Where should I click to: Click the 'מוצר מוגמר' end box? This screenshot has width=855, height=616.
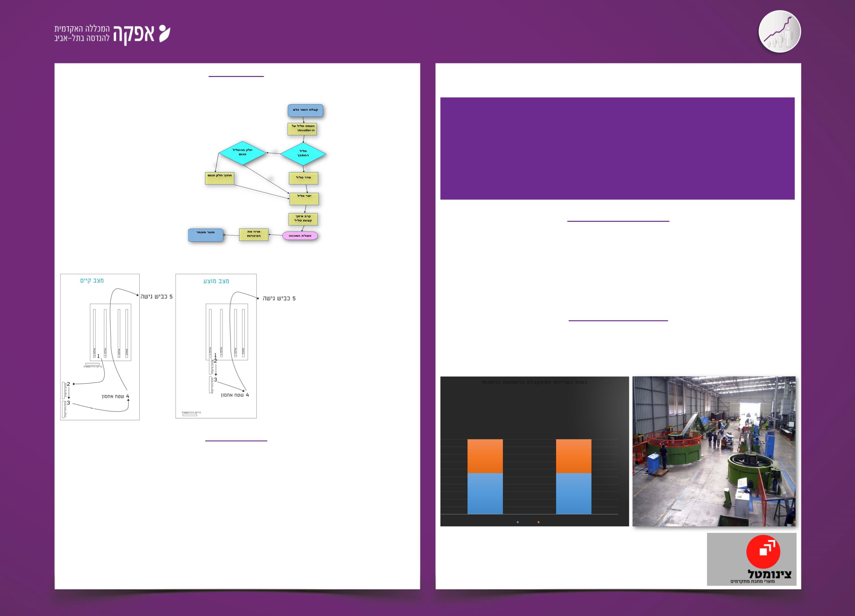(x=206, y=235)
